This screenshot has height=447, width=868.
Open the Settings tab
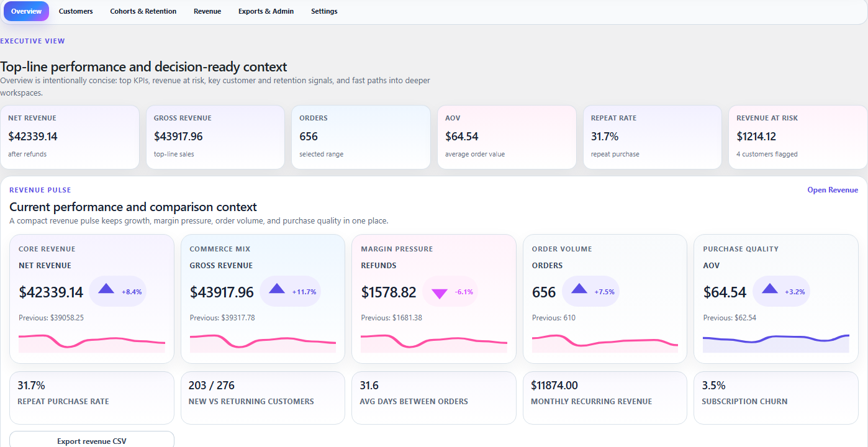click(324, 11)
